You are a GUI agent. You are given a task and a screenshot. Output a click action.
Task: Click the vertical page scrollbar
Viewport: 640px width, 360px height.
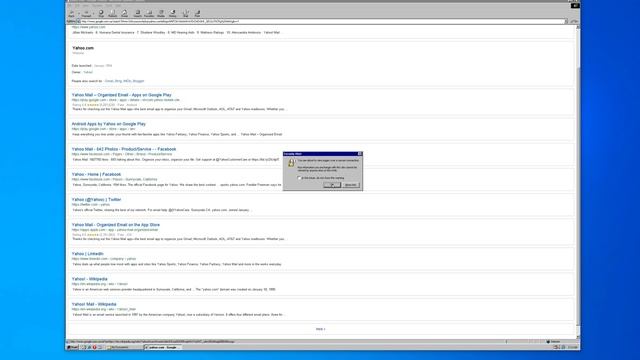coord(578,182)
